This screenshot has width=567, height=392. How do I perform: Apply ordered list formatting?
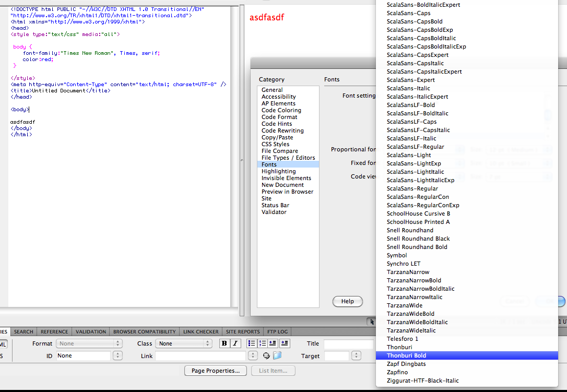(x=262, y=343)
